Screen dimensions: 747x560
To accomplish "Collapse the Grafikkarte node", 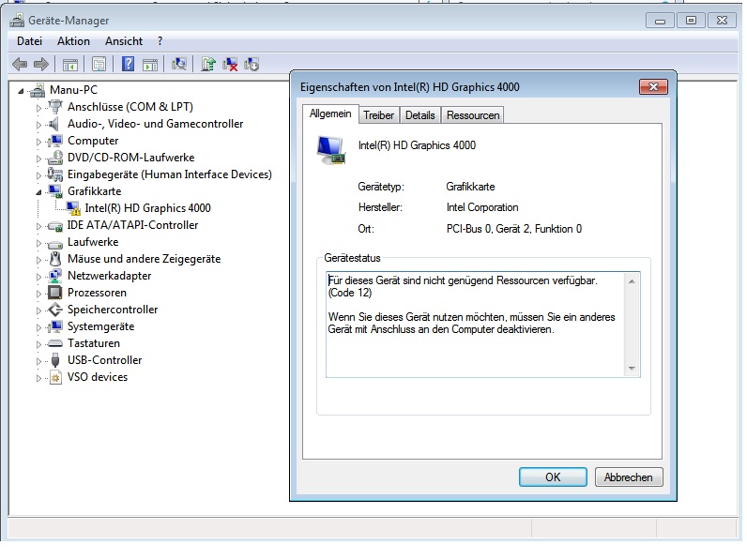I will point(38,192).
